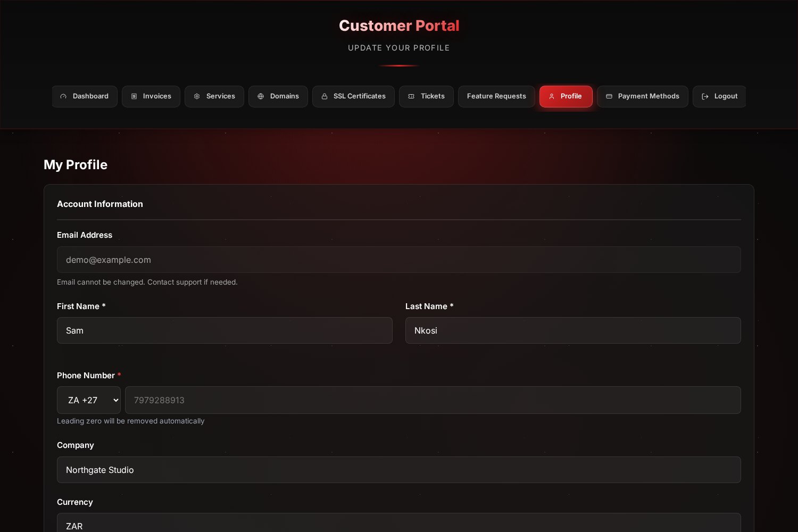Click the Last Name label
Image resolution: width=798 pixels, height=532 pixels.
coord(429,306)
